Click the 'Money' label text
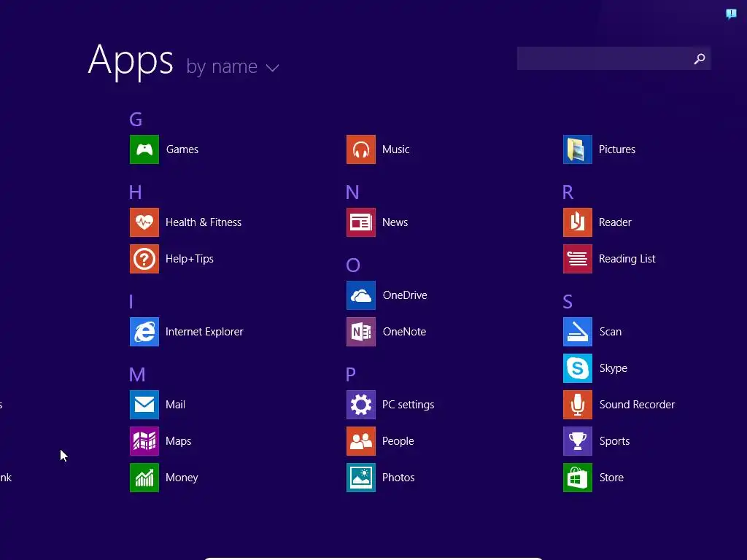 182,478
